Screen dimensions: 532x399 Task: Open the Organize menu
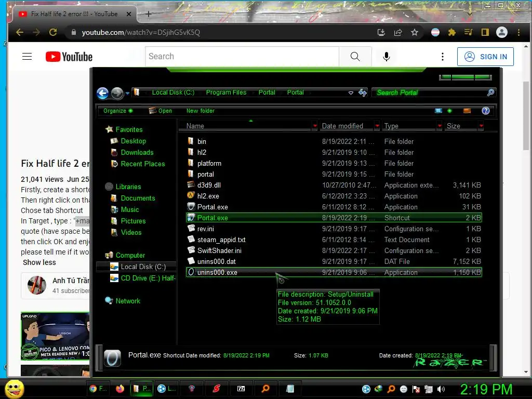click(118, 111)
